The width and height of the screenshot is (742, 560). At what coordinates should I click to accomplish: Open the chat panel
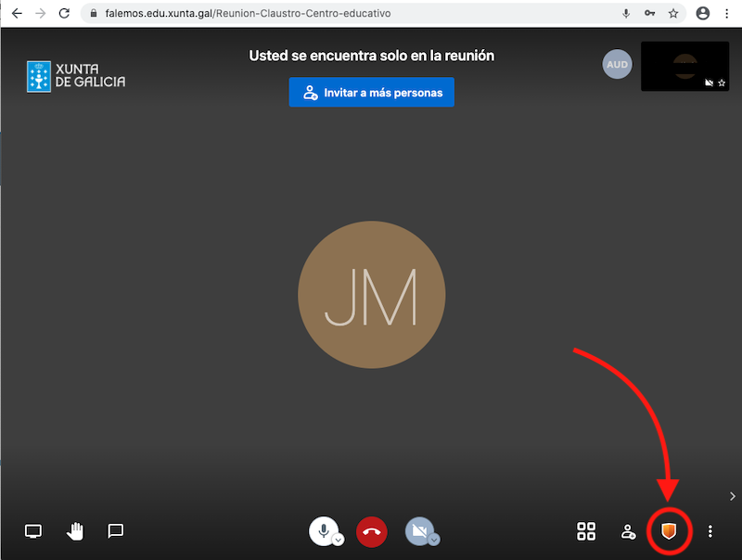(x=116, y=531)
